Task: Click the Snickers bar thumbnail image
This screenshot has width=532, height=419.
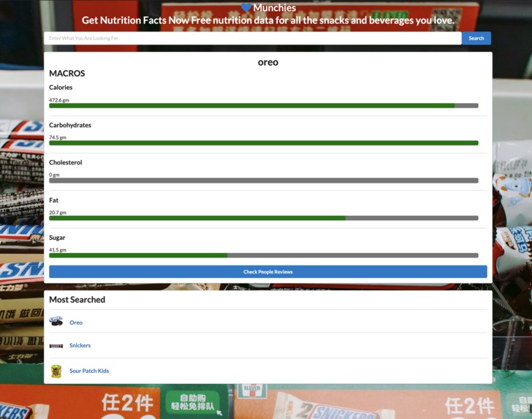Action: 56,346
